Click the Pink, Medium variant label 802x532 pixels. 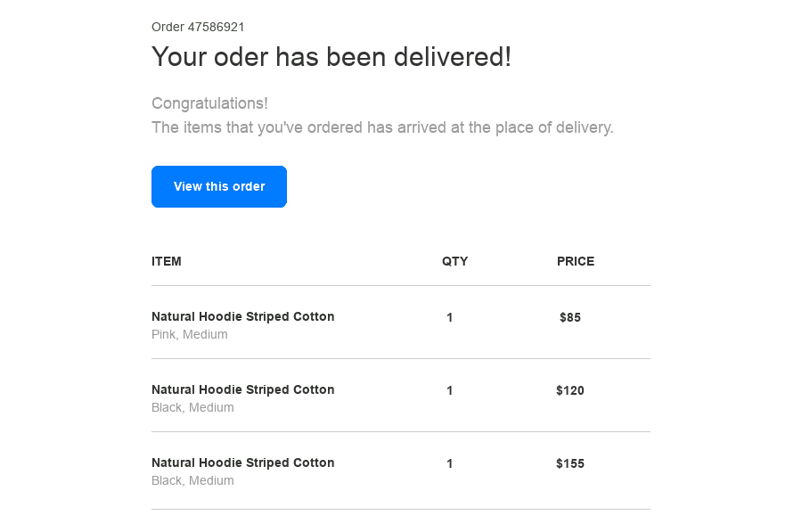click(190, 334)
